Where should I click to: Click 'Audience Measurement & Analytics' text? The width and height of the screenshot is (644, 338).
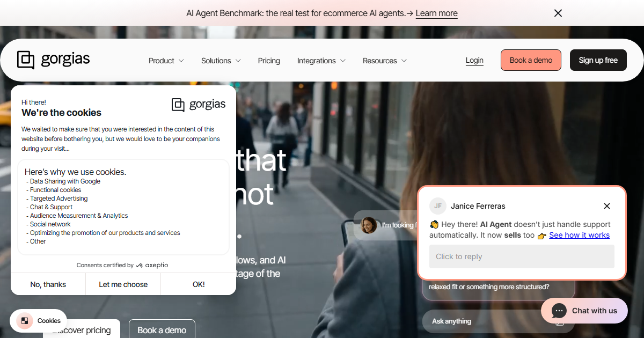(x=79, y=216)
